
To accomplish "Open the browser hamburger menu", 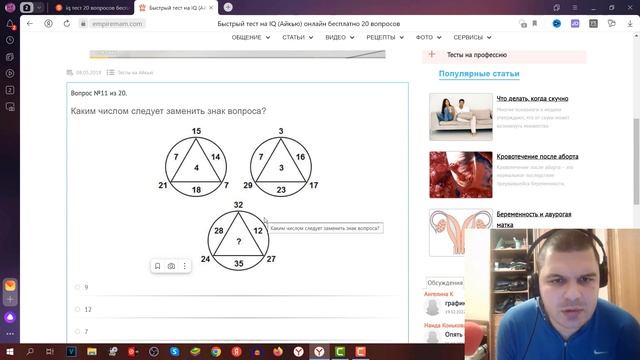I will (574, 8).
